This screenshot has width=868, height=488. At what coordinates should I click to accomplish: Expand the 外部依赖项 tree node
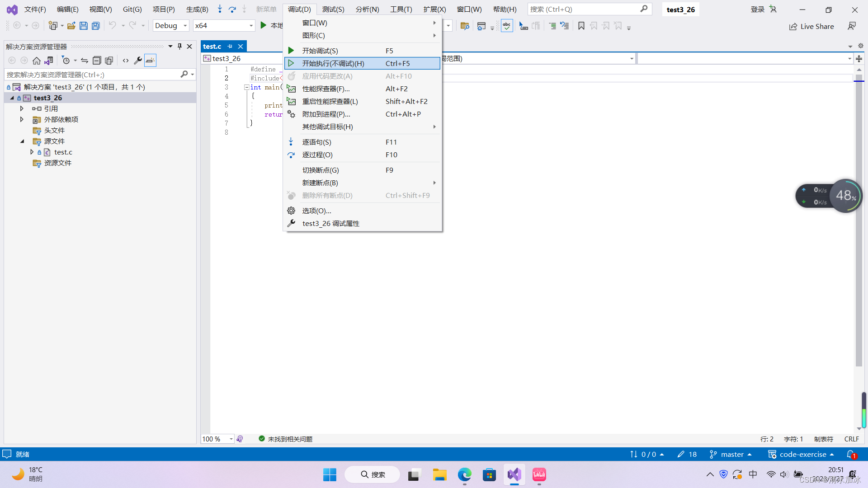(x=22, y=119)
